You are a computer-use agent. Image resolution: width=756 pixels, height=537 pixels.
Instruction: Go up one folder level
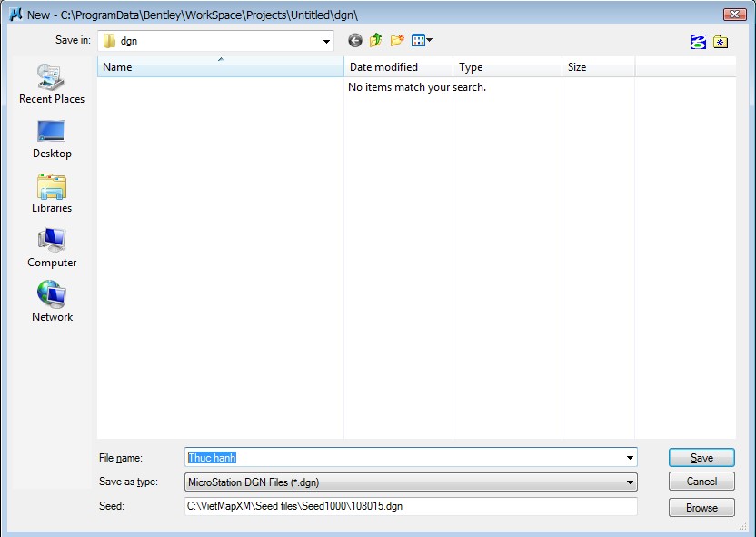click(375, 41)
